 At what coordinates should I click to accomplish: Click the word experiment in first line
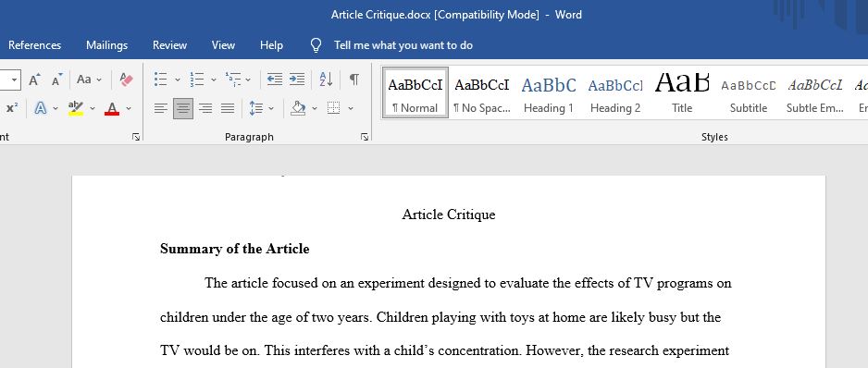point(391,284)
